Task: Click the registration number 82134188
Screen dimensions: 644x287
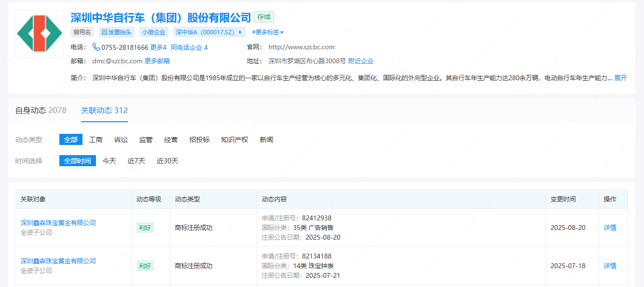Action: (x=317, y=256)
